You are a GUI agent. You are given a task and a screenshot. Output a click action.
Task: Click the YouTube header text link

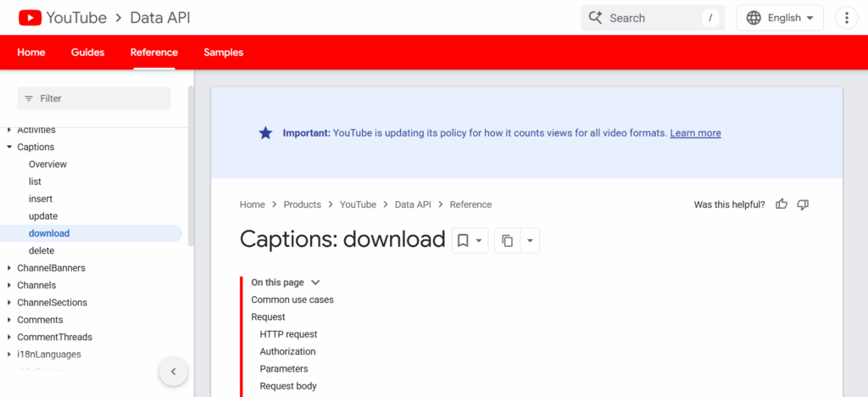76,18
